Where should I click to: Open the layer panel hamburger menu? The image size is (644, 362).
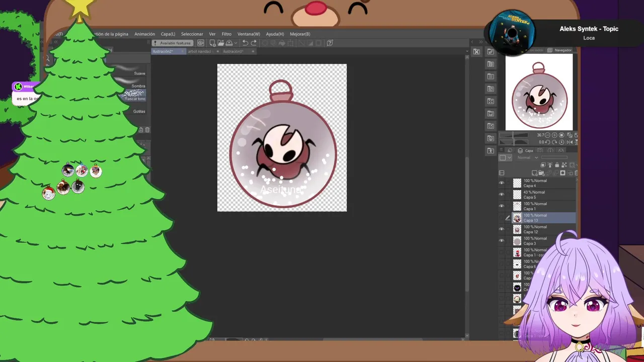[501, 149]
